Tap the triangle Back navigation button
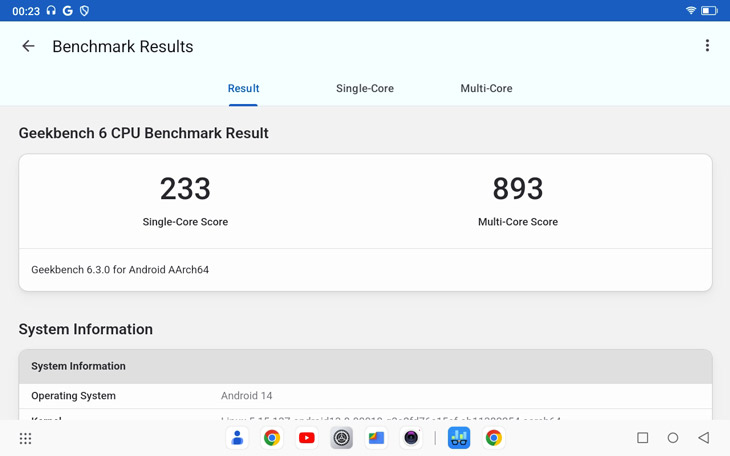 tap(703, 438)
